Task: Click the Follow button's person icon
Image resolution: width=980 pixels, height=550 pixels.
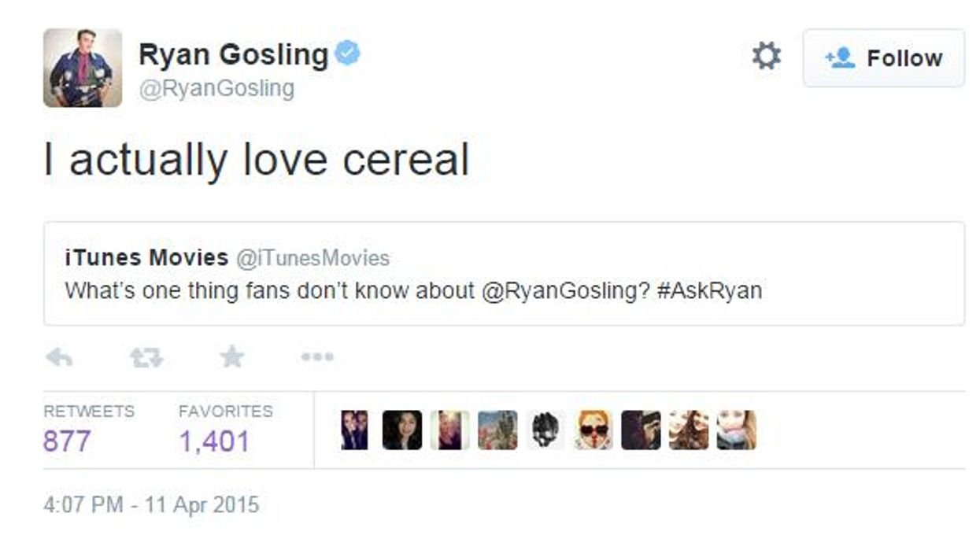Action: (841, 57)
